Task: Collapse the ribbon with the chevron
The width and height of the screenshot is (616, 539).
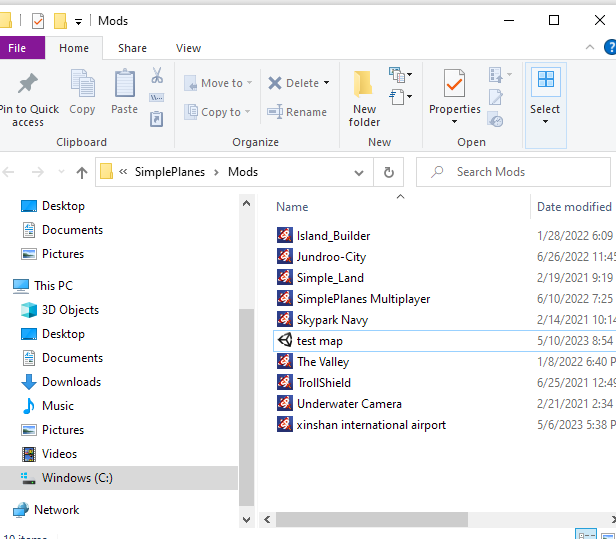Action: (x=589, y=48)
